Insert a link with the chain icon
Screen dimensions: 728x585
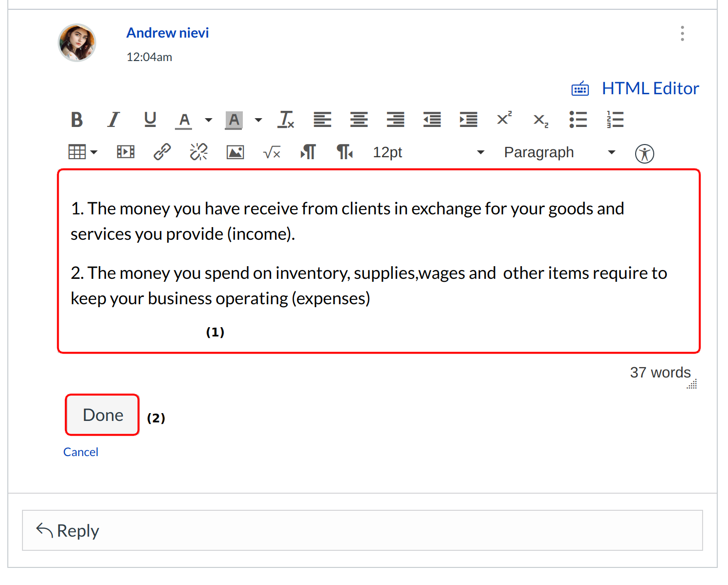(x=162, y=152)
